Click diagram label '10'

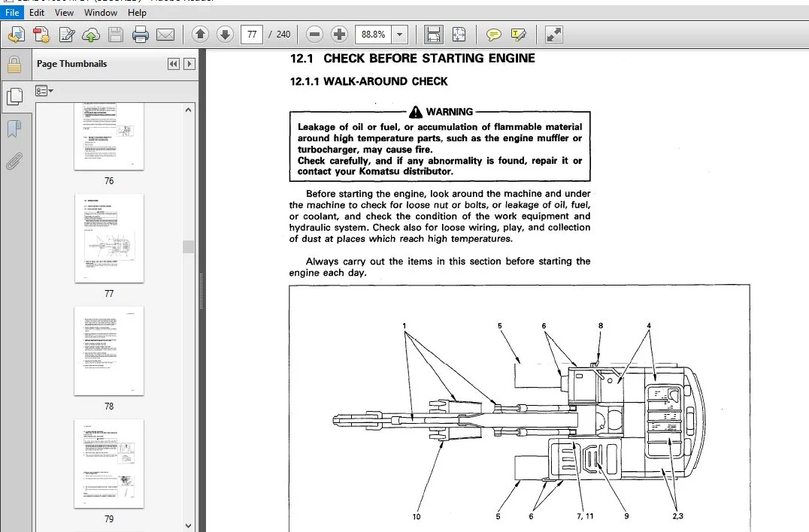pyautogui.click(x=417, y=516)
